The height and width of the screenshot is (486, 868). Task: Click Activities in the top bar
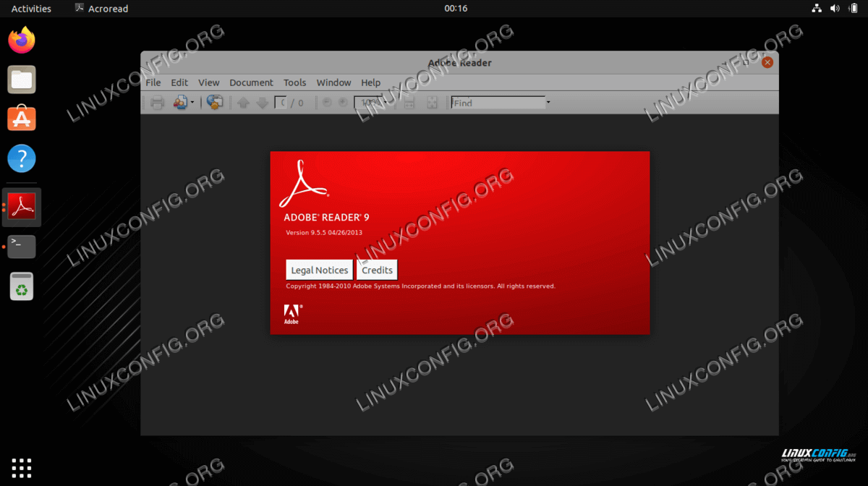click(x=31, y=9)
